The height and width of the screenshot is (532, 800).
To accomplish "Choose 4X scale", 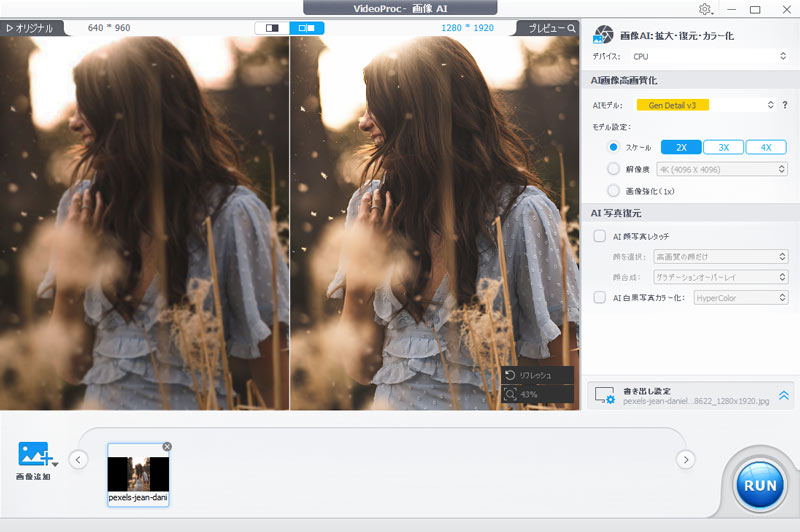I will point(766,147).
